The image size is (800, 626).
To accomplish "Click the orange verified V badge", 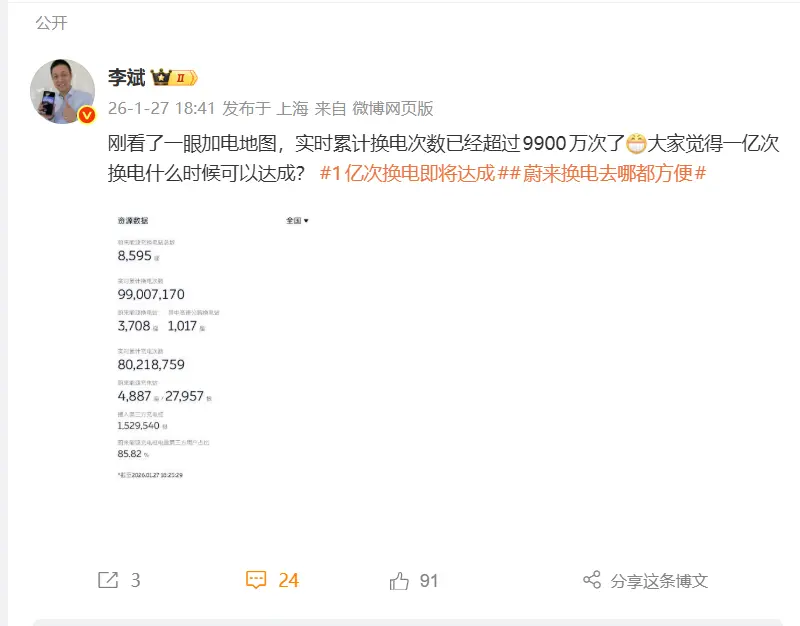I will tap(87, 115).
